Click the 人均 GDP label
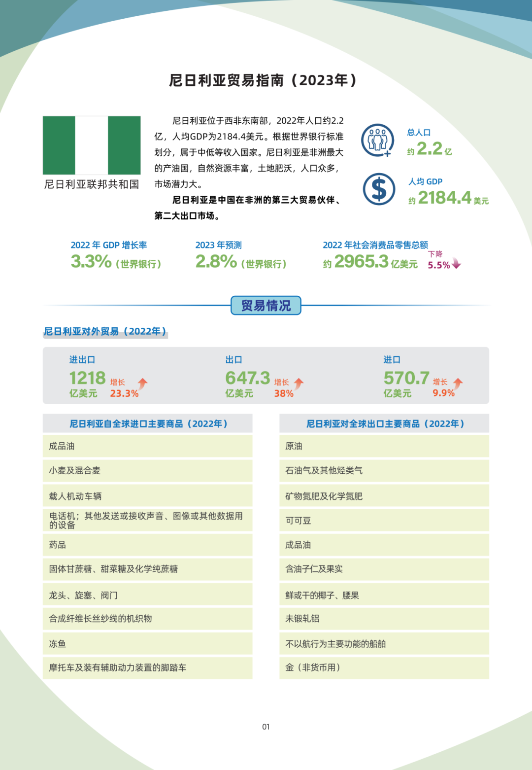532x770 pixels. (425, 181)
